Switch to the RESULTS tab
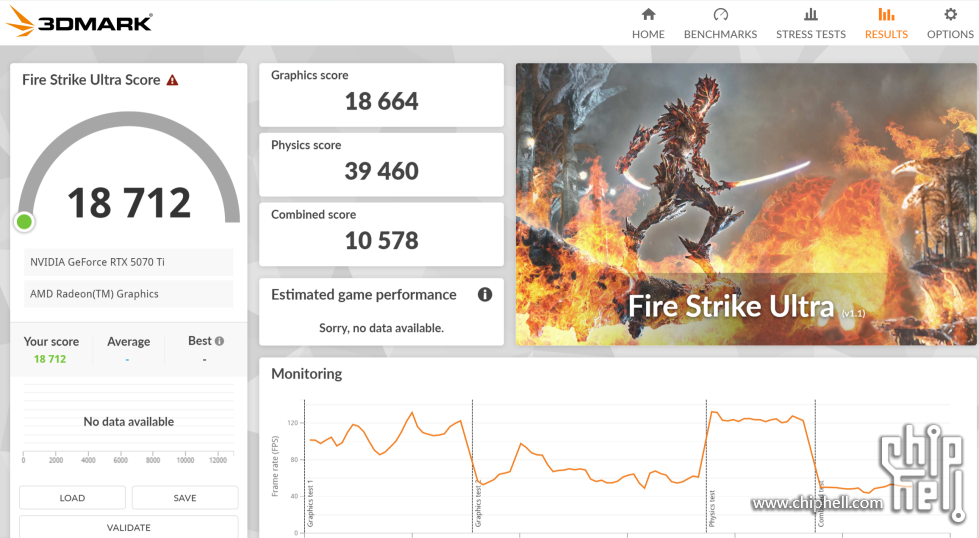Image resolution: width=979 pixels, height=538 pixels. click(886, 23)
